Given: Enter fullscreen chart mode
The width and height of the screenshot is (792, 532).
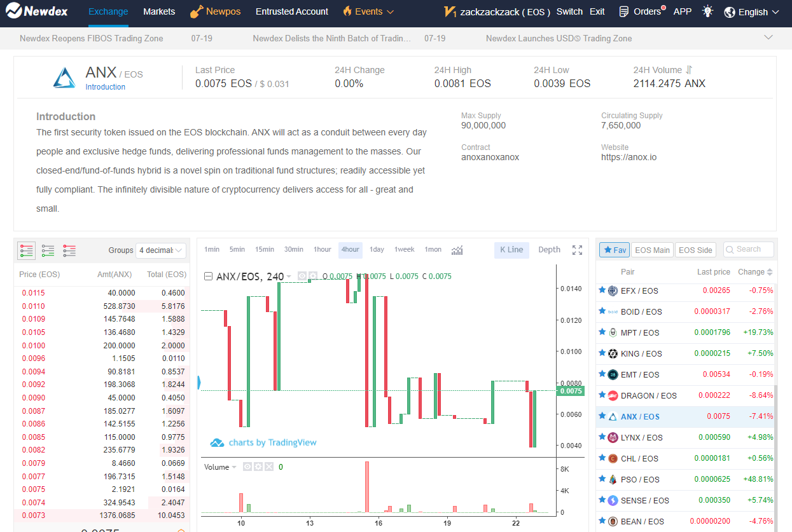Looking at the screenshot, I should pyautogui.click(x=577, y=250).
